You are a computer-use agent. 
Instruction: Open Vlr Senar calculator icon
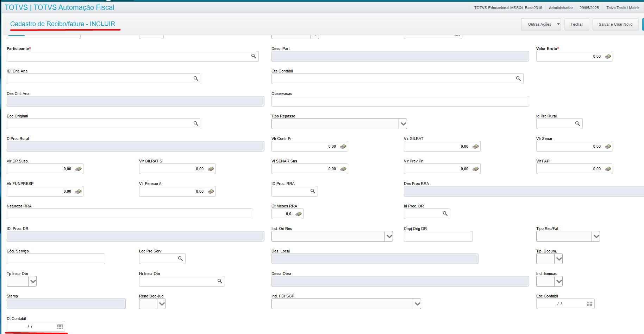[608, 146]
